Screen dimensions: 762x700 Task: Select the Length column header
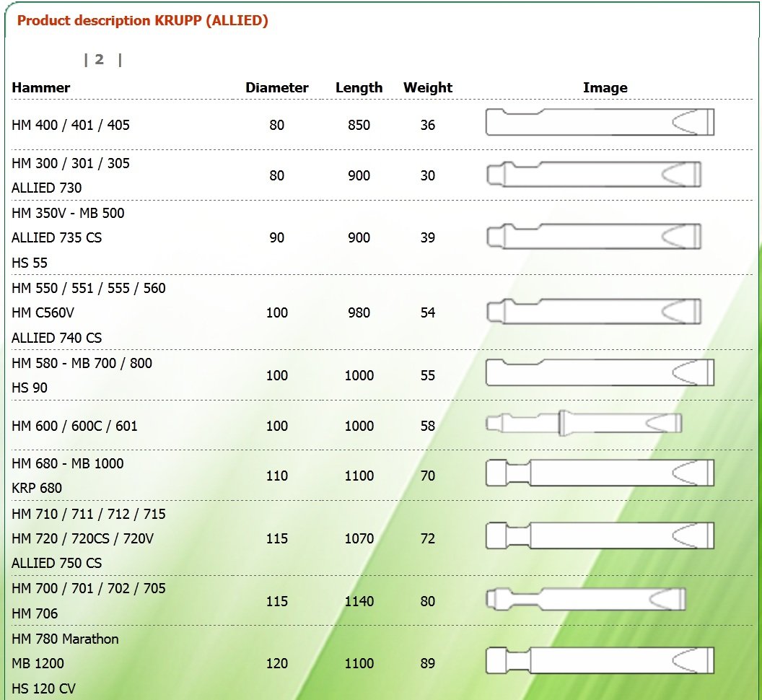pyautogui.click(x=359, y=87)
